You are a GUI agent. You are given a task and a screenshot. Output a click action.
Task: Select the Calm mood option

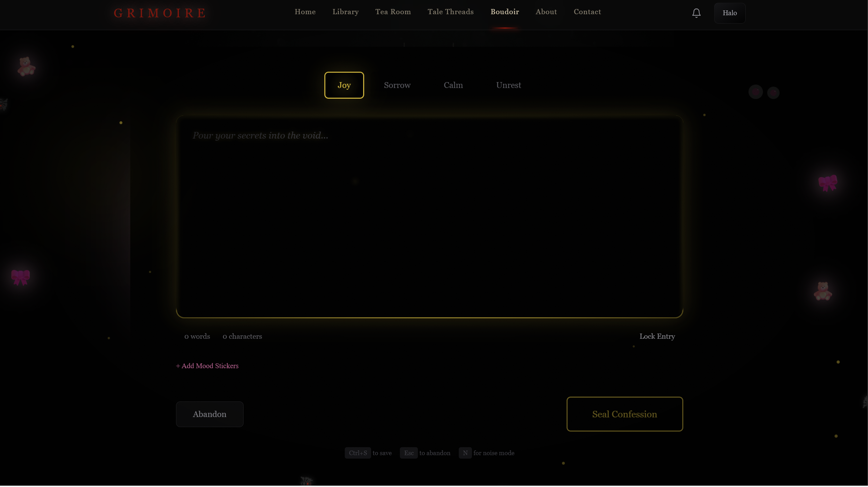click(453, 85)
